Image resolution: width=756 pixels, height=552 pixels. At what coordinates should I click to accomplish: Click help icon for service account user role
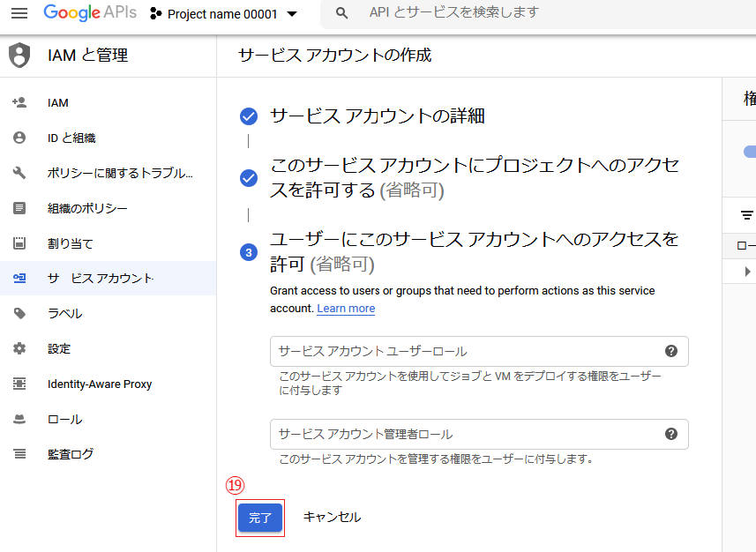(670, 351)
